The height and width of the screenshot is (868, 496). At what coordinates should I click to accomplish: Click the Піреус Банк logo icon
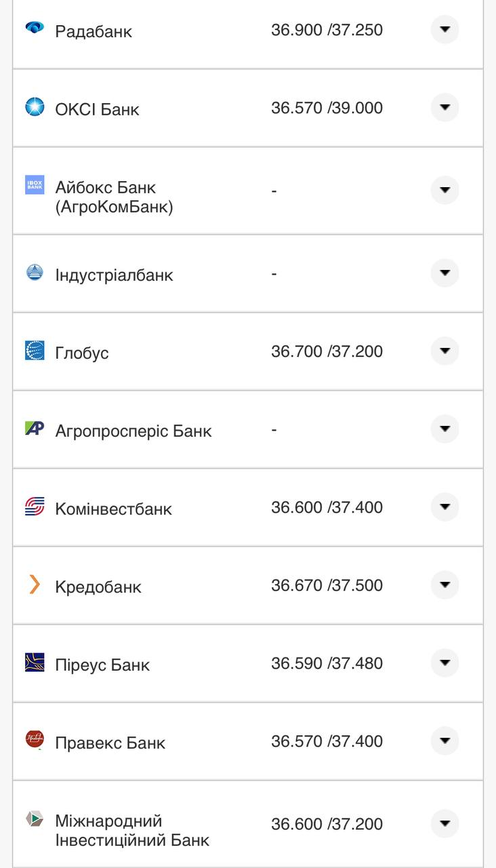[x=35, y=663]
